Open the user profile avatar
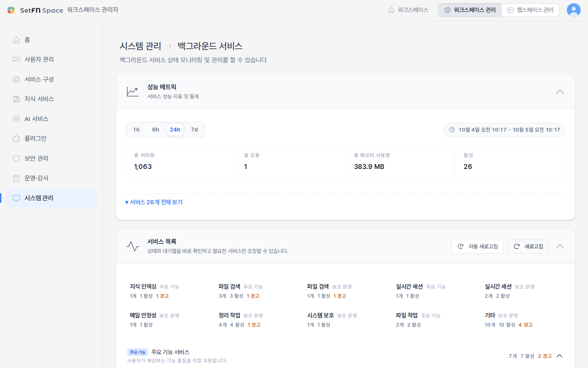 (574, 10)
